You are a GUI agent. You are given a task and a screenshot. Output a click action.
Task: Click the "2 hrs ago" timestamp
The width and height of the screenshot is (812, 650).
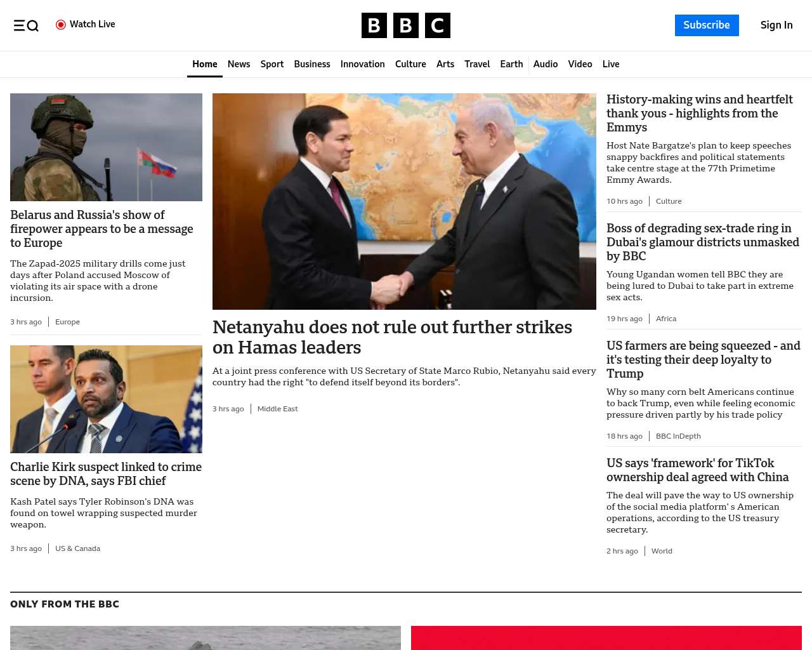(622, 551)
